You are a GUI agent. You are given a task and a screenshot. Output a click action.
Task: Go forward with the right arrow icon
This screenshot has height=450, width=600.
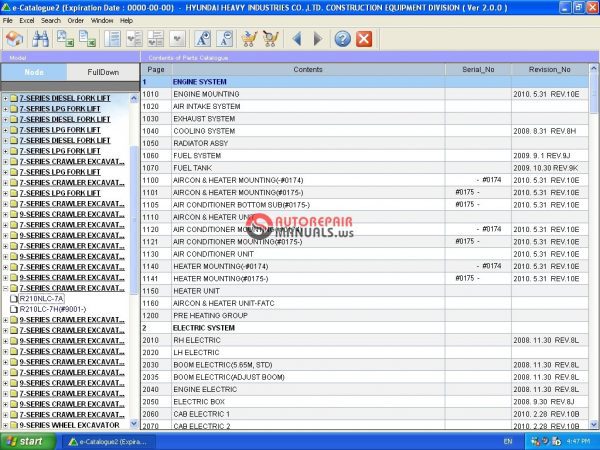point(317,39)
